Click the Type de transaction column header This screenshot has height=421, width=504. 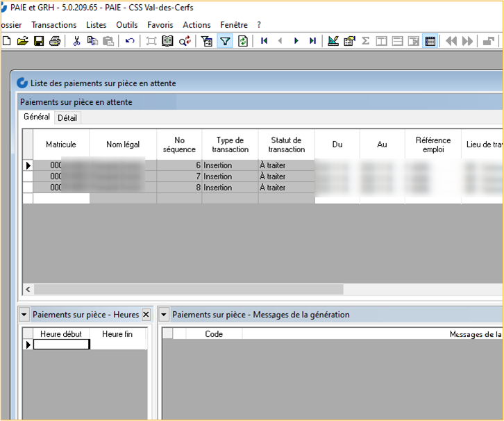(230, 145)
